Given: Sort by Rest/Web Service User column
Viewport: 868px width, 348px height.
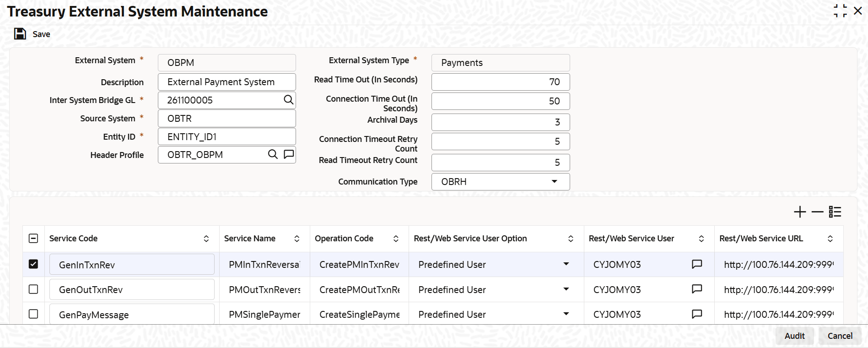Looking at the screenshot, I should pyautogui.click(x=701, y=239).
